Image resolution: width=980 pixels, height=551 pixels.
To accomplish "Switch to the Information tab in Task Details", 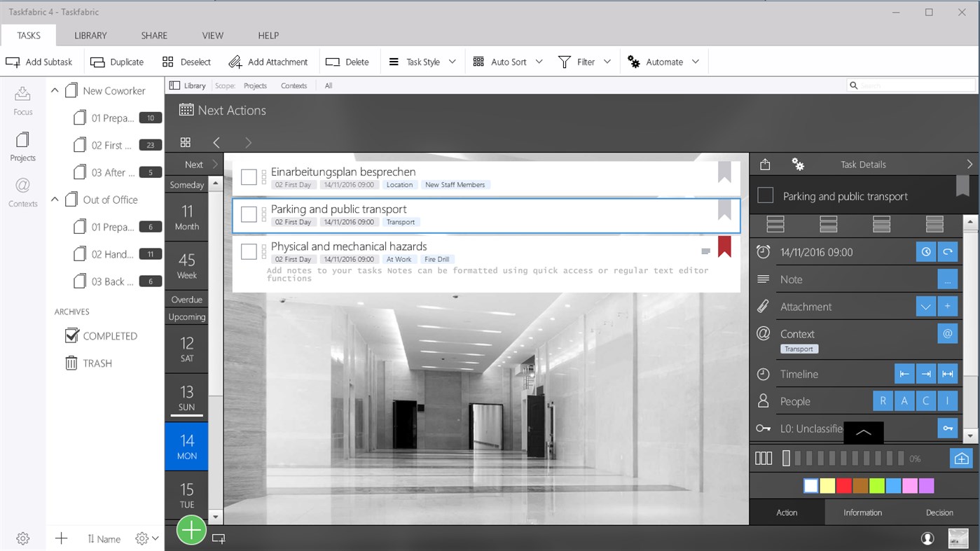I will [x=862, y=512].
